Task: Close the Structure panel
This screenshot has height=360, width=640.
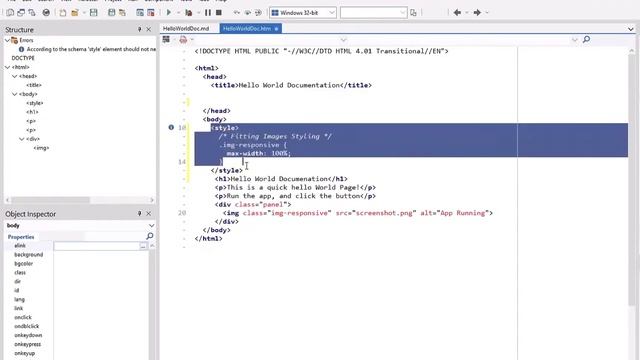Action: click(x=149, y=29)
